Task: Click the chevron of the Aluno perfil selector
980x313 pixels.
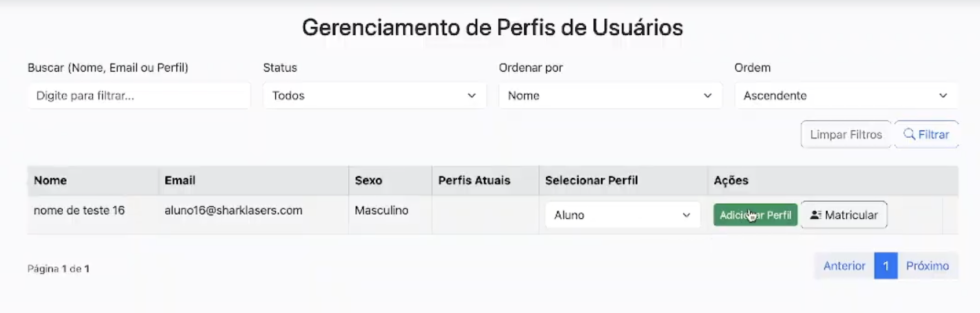Action: (687, 215)
